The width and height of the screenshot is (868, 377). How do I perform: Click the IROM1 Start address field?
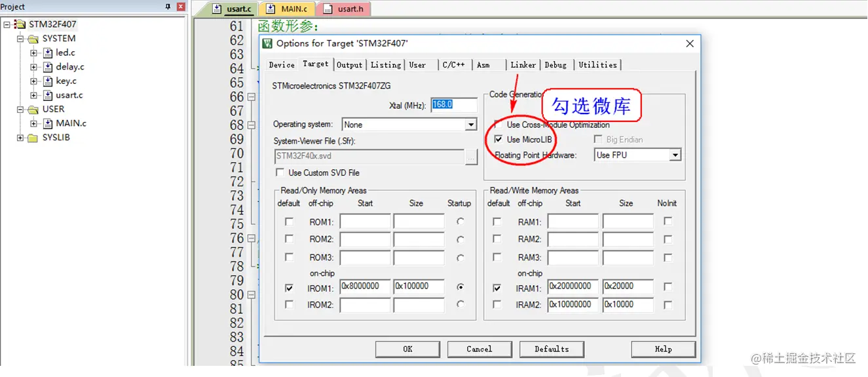point(365,287)
